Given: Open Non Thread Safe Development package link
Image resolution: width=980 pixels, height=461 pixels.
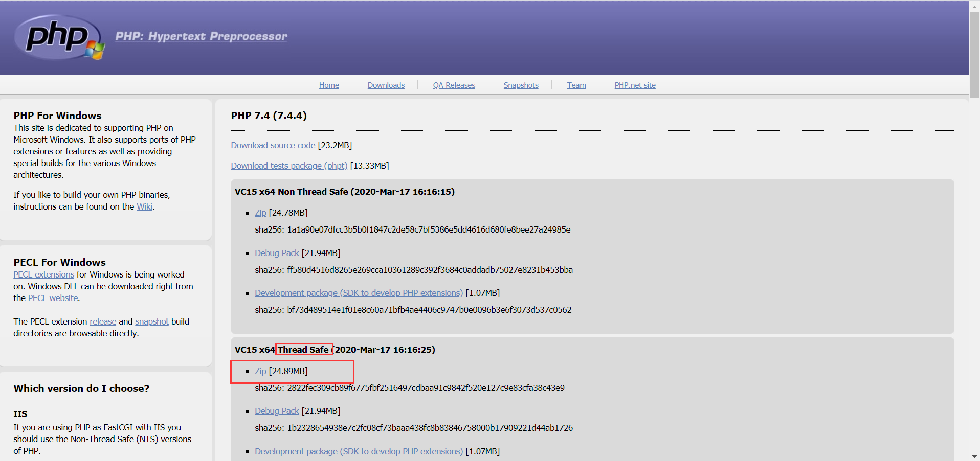Looking at the screenshot, I should coord(359,293).
